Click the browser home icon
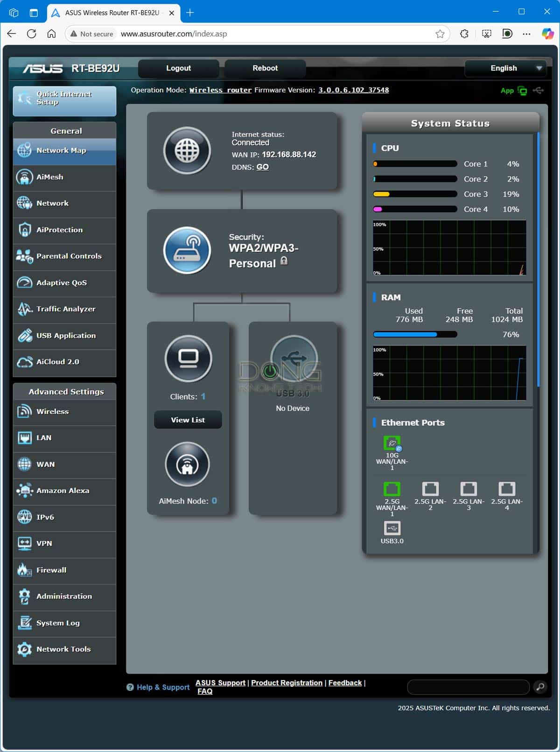Image resolution: width=560 pixels, height=752 pixels. [52, 34]
